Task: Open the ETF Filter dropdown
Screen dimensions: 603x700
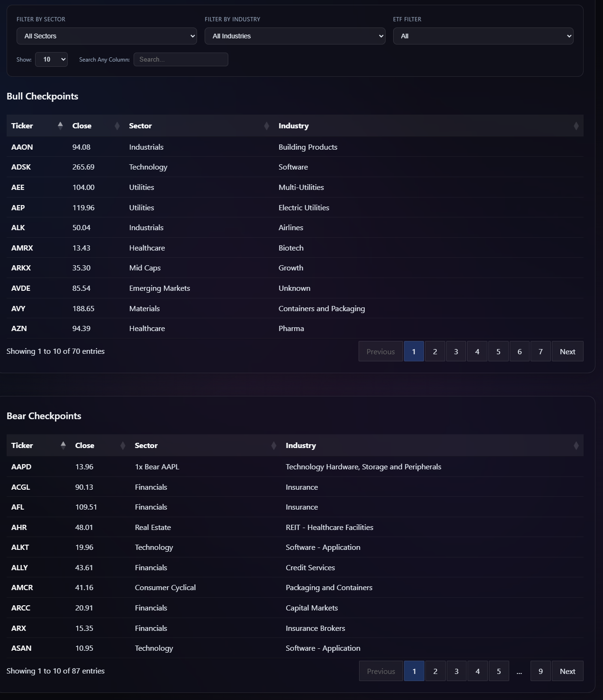Action: (483, 36)
